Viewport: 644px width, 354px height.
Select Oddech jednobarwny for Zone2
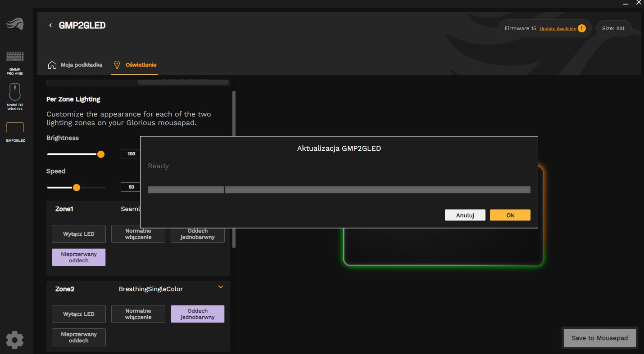[x=197, y=314]
